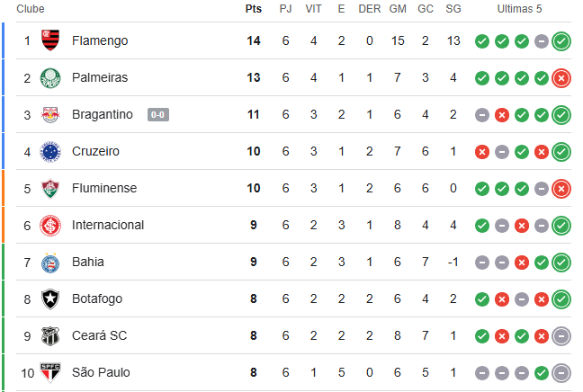Select Ceará SC's latest draw icon
This screenshot has height=392, width=583.
click(561, 336)
